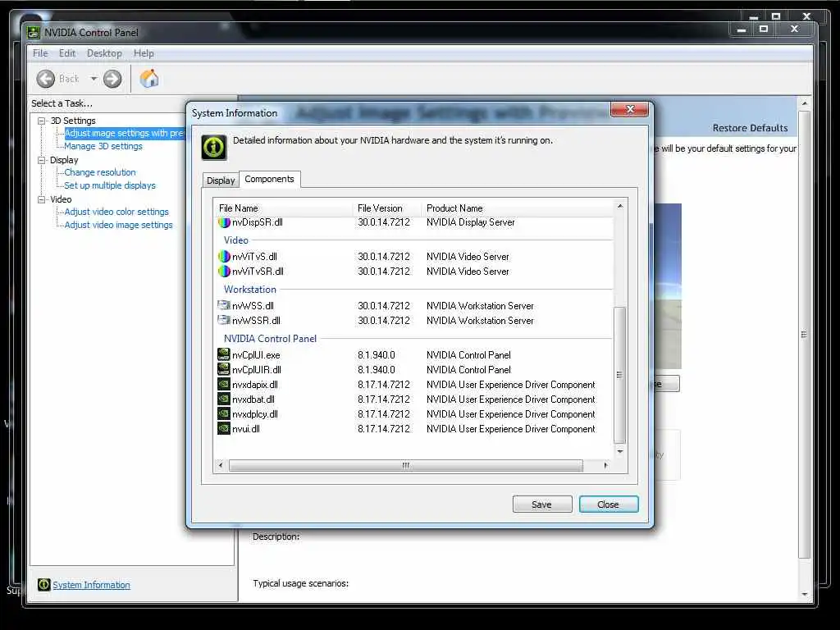Click the Close button in dialog
This screenshot has width=840, height=630.
click(609, 504)
